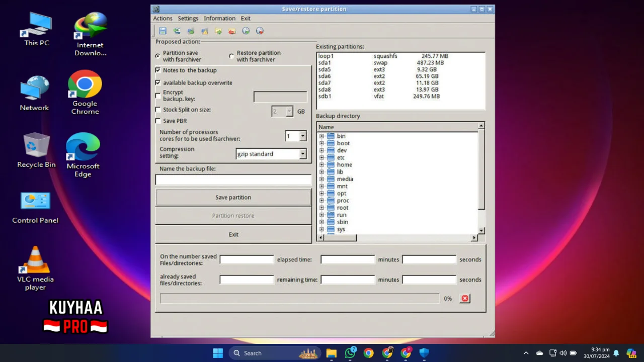
Task: Enable Stock Split on size checkbox
Action: coord(158,110)
